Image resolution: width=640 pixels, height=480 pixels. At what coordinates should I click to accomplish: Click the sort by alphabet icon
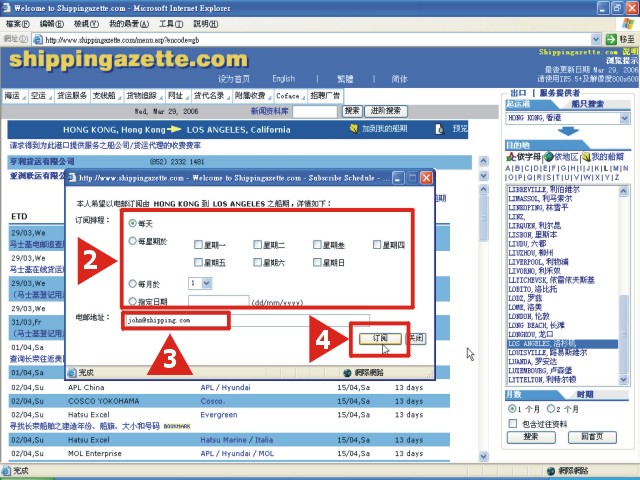[511, 157]
